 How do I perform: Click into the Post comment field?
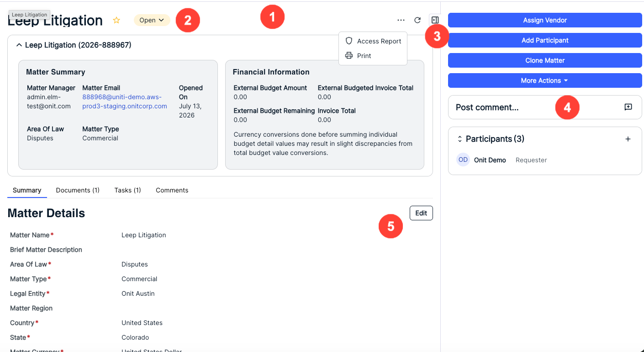(534, 107)
